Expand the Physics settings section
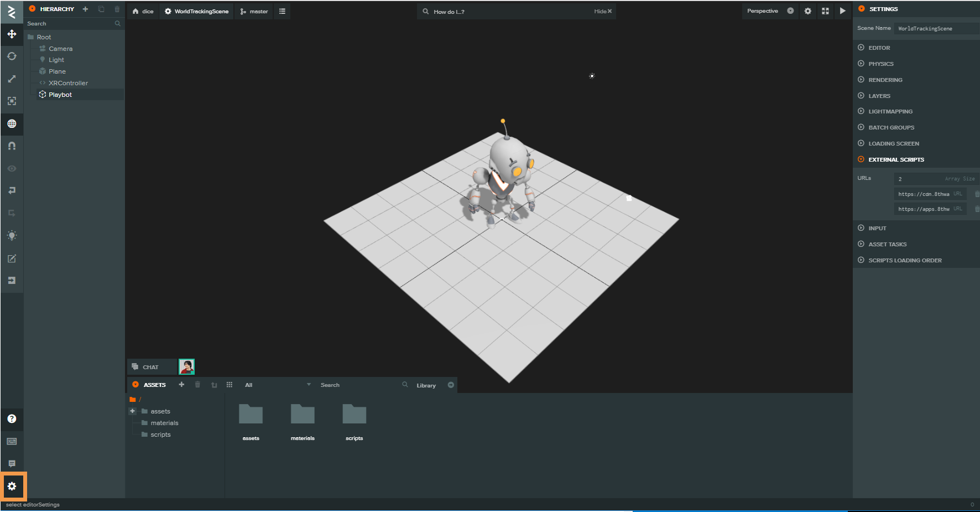 pos(880,64)
